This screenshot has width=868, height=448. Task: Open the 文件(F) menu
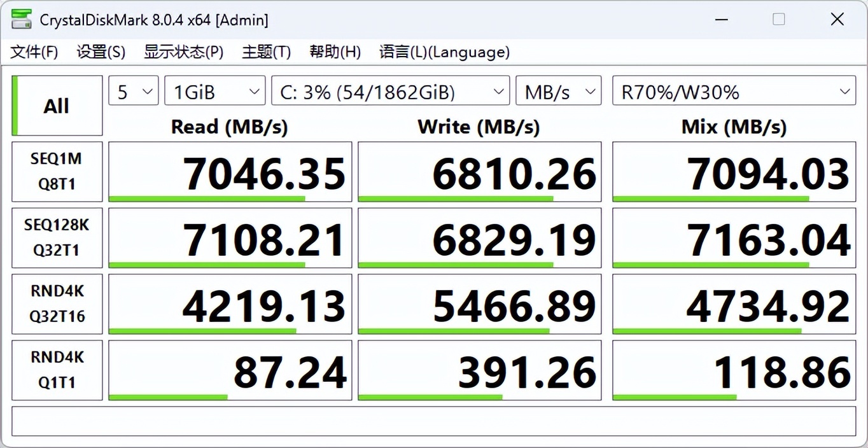click(x=34, y=52)
